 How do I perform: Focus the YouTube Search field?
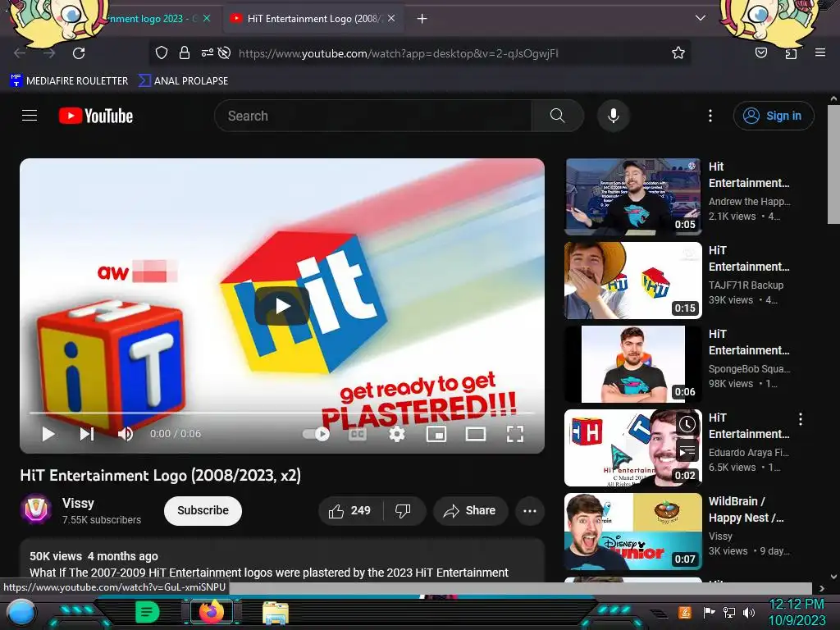373,116
